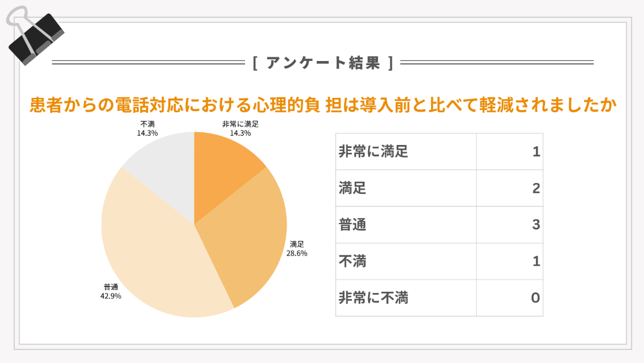The width and height of the screenshot is (644, 363).
Task: Select the 満足 table row label
Action: pyautogui.click(x=352, y=188)
